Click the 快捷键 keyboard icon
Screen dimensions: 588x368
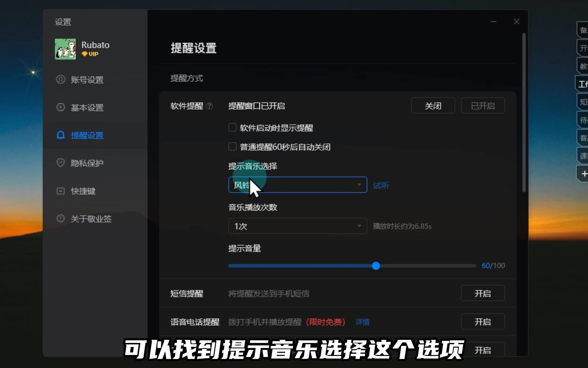(x=61, y=191)
